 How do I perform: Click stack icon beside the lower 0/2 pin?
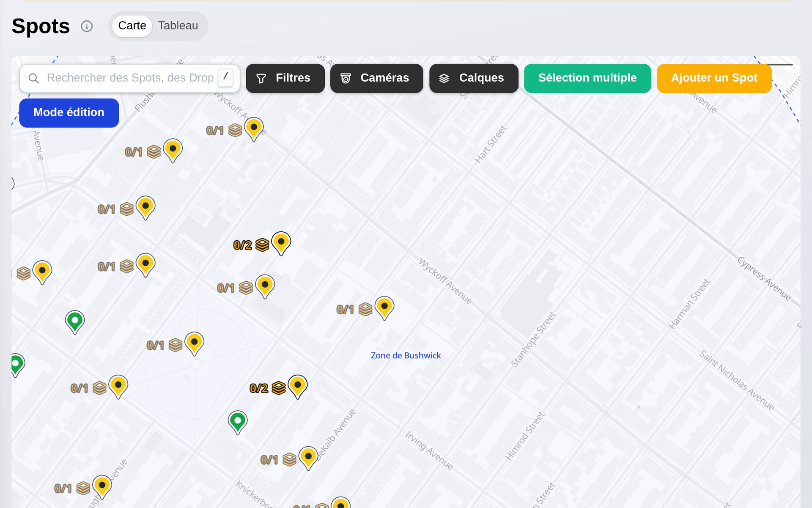tap(279, 388)
